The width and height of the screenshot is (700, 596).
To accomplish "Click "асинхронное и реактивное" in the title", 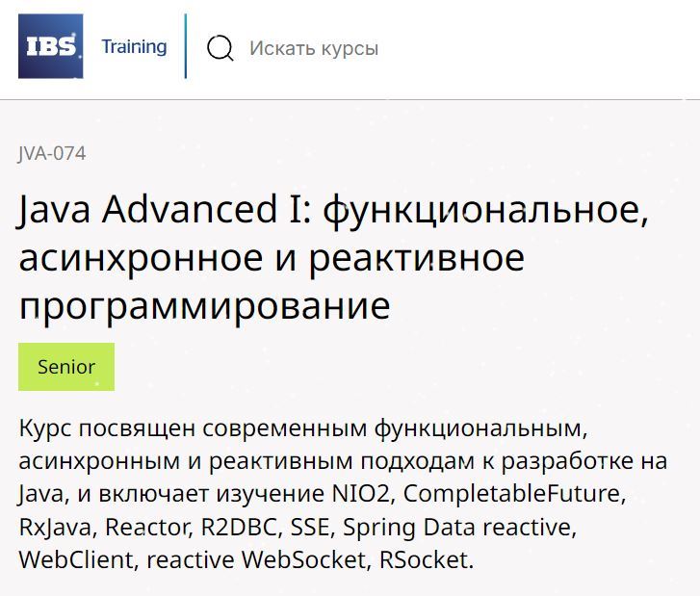I will point(272,258).
